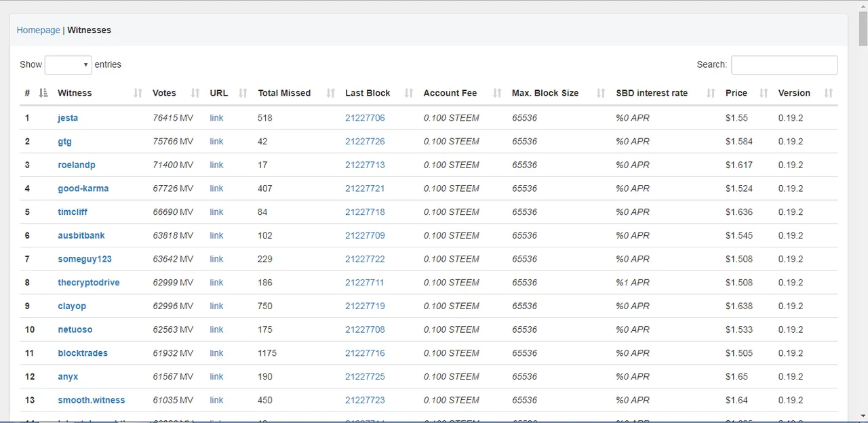Open last block 21227725
868x423 pixels.
click(x=365, y=376)
